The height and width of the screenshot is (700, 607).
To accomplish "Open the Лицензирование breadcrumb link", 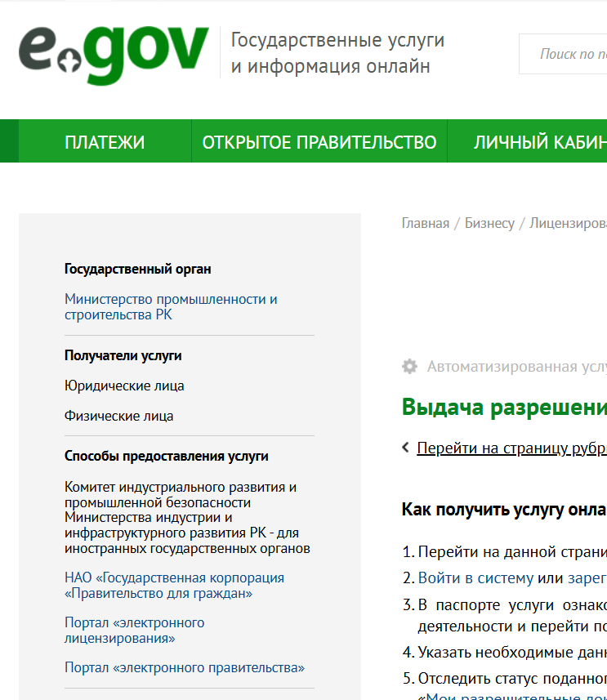I will pyautogui.click(x=568, y=223).
